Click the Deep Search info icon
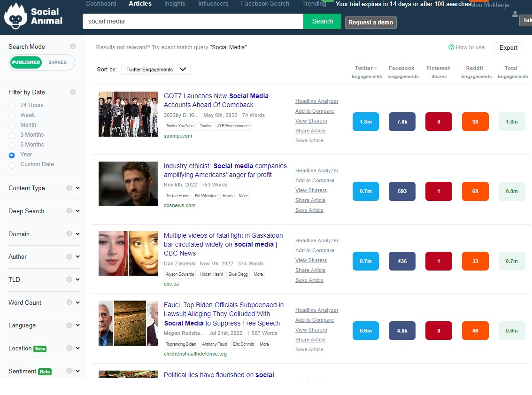This screenshot has width=532, height=395. pos(69,210)
